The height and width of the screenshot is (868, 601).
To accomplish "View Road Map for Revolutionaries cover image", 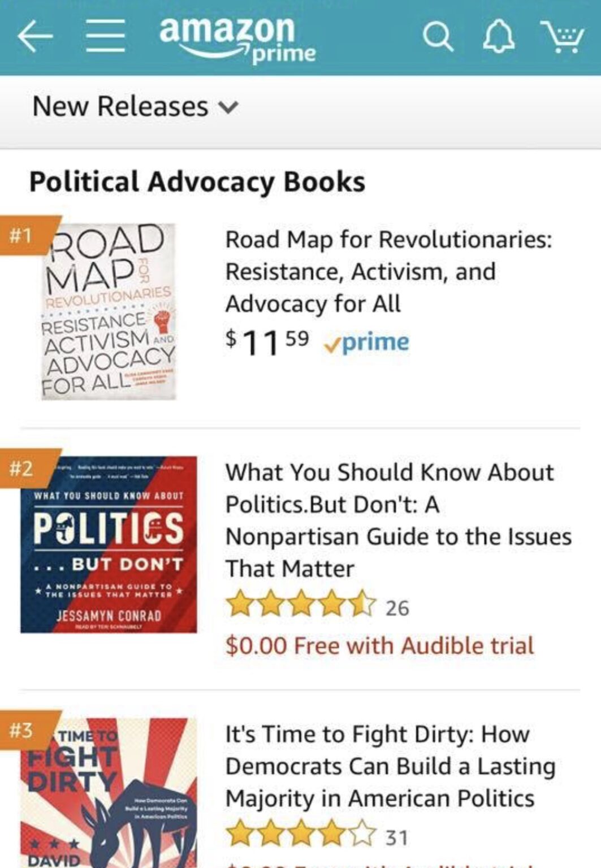I will click(x=109, y=312).
